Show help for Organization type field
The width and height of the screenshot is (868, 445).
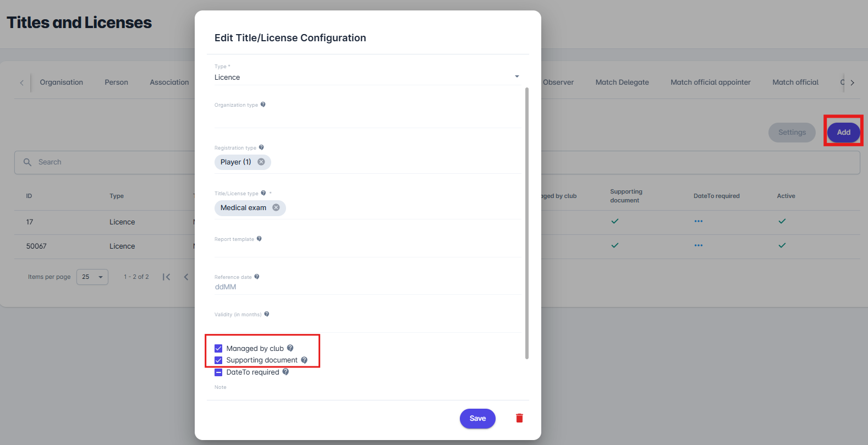click(263, 105)
